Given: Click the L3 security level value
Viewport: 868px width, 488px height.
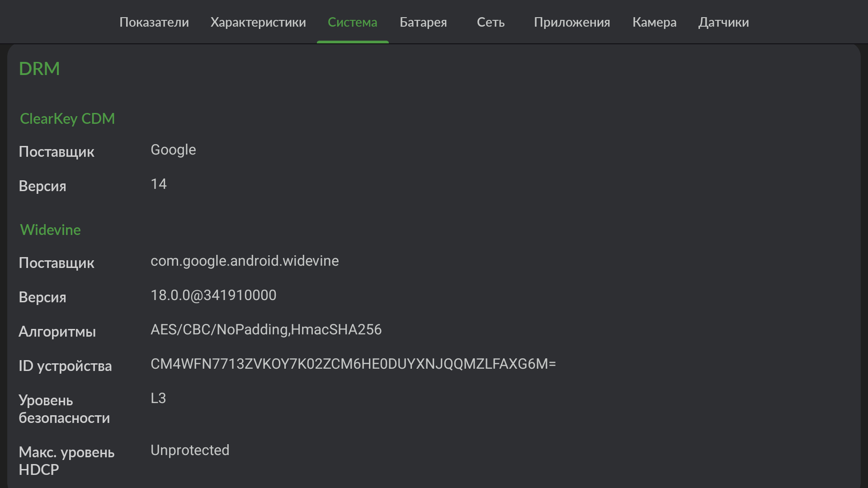Looking at the screenshot, I should click(x=158, y=399).
